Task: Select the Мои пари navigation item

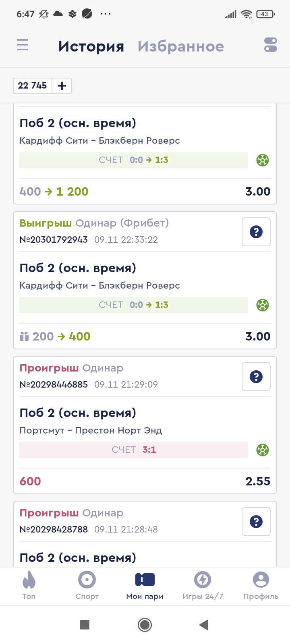Action: coord(145,585)
